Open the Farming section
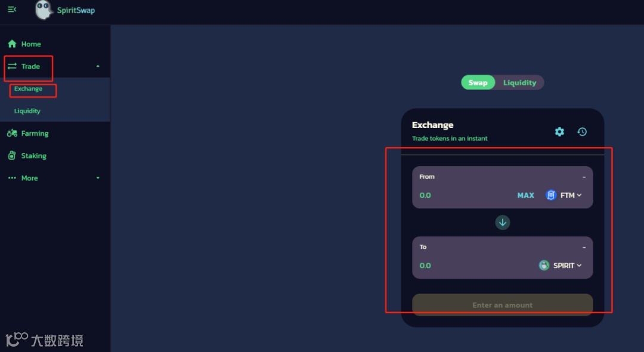644x352 pixels. pos(35,133)
